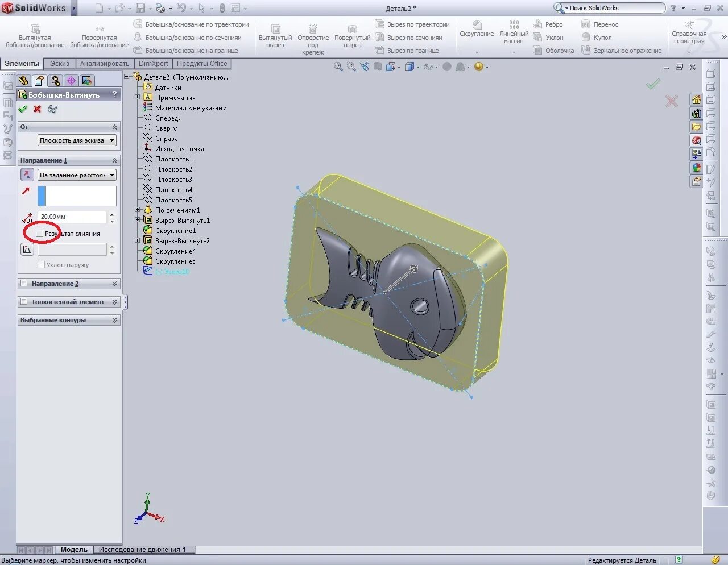Image resolution: width=728 pixels, height=565 pixels.
Task: Toggle Результат слияния checkbox
Action: click(39, 234)
